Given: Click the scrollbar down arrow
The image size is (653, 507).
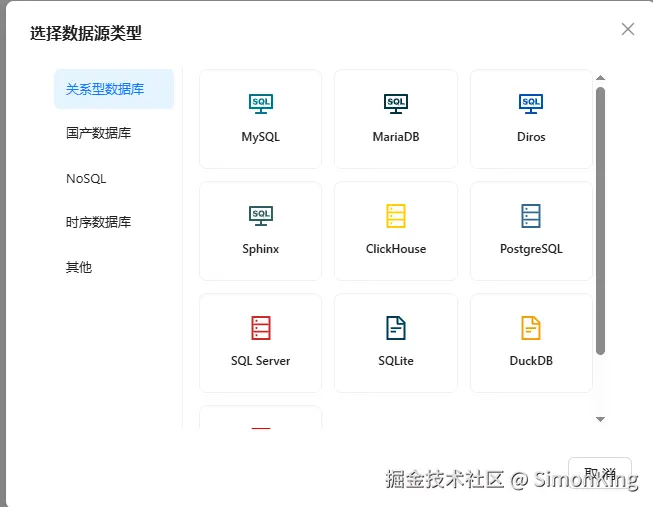Looking at the screenshot, I should (x=600, y=419).
